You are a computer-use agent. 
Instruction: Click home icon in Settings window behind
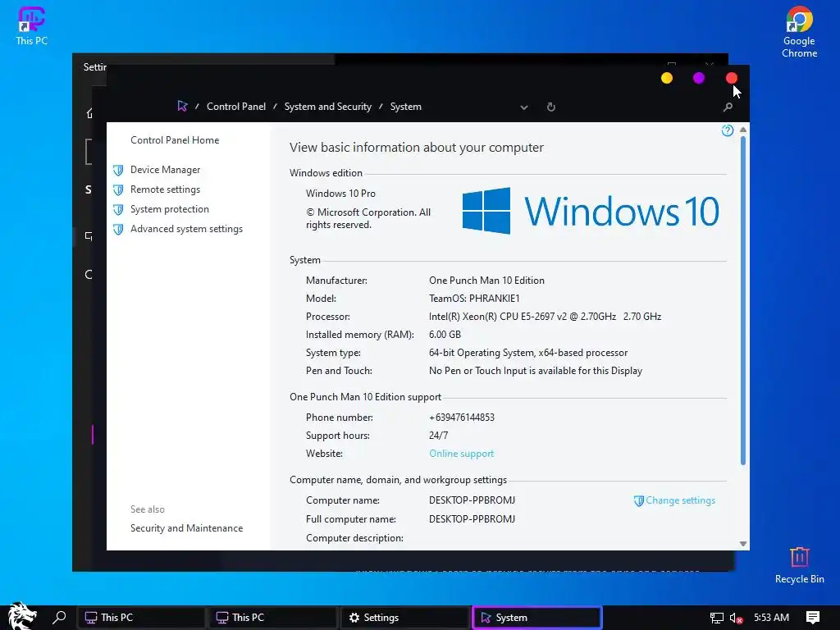(x=89, y=113)
